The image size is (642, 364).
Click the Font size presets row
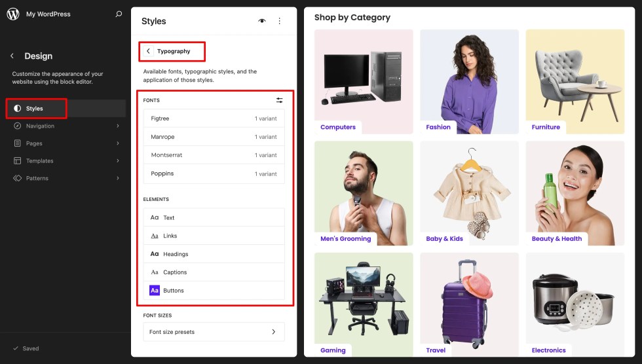[x=214, y=332]
